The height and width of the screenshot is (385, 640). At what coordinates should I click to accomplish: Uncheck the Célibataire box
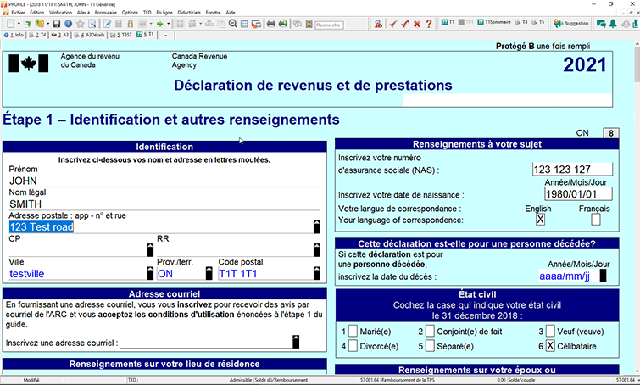tap(550, 346)
